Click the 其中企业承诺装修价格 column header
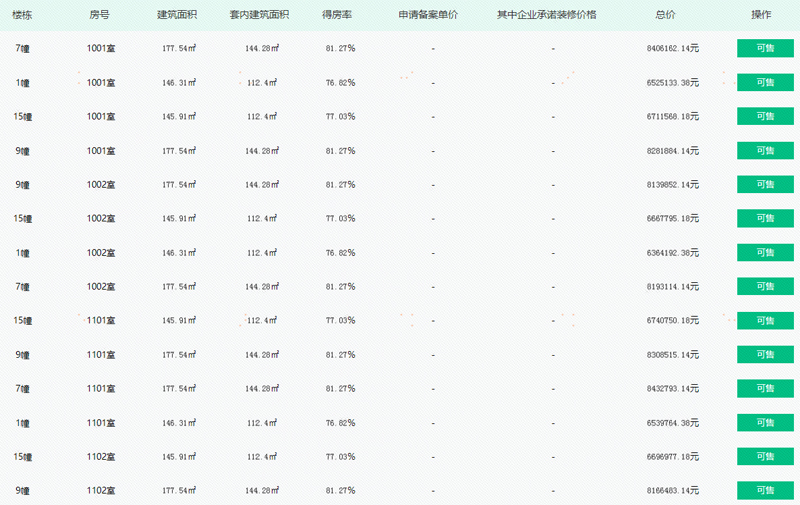 pos(546,15)
